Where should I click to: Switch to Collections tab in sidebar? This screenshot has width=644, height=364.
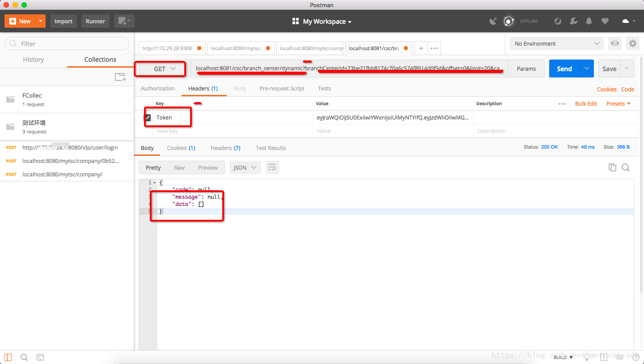(x=100, y=59)
